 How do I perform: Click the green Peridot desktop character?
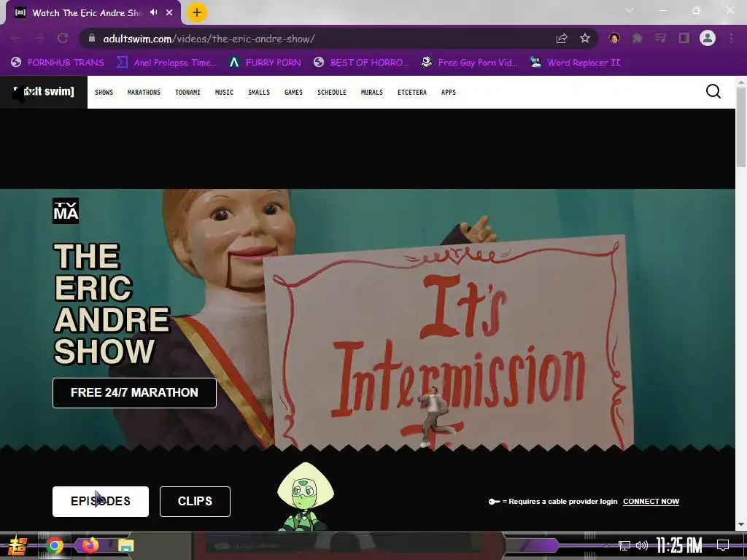[x=305, y=496]
